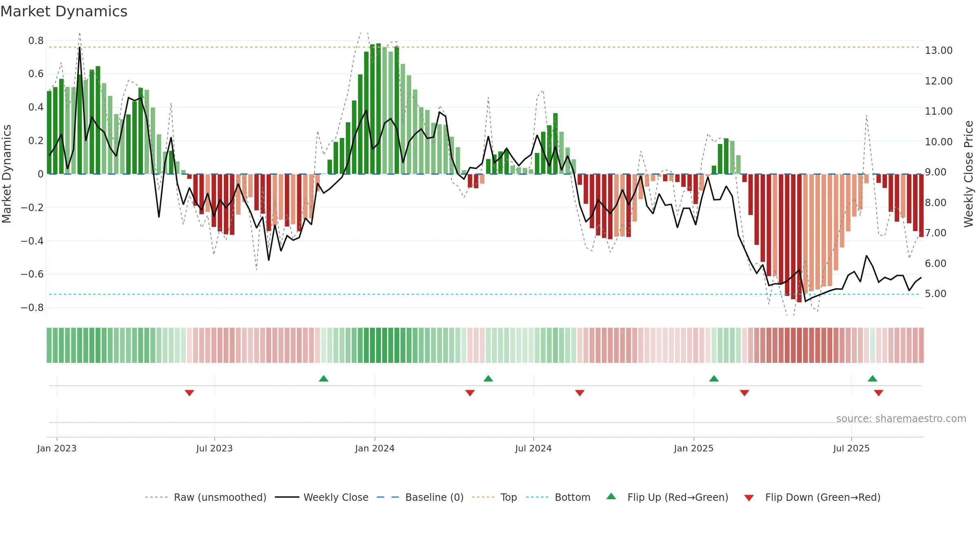
Task: Click the 0.2 left-axis tick label
Action: coord(36,141)
